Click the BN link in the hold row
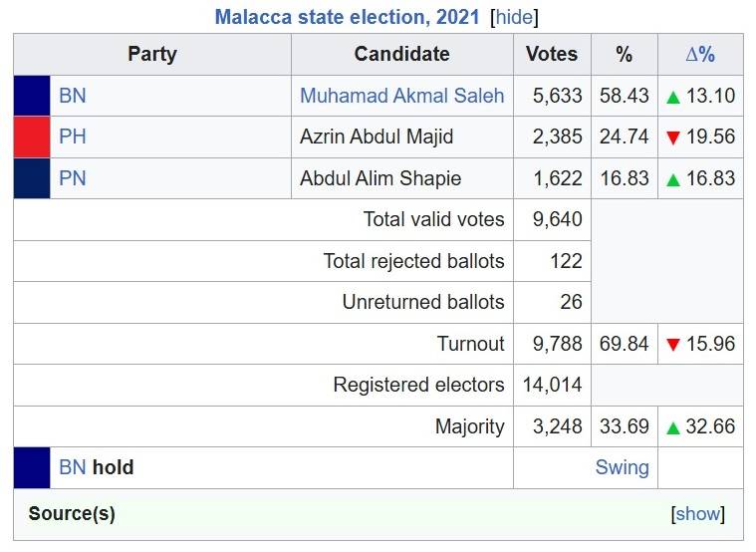Viewport: 756px width, 552px height. pos(73,467)
